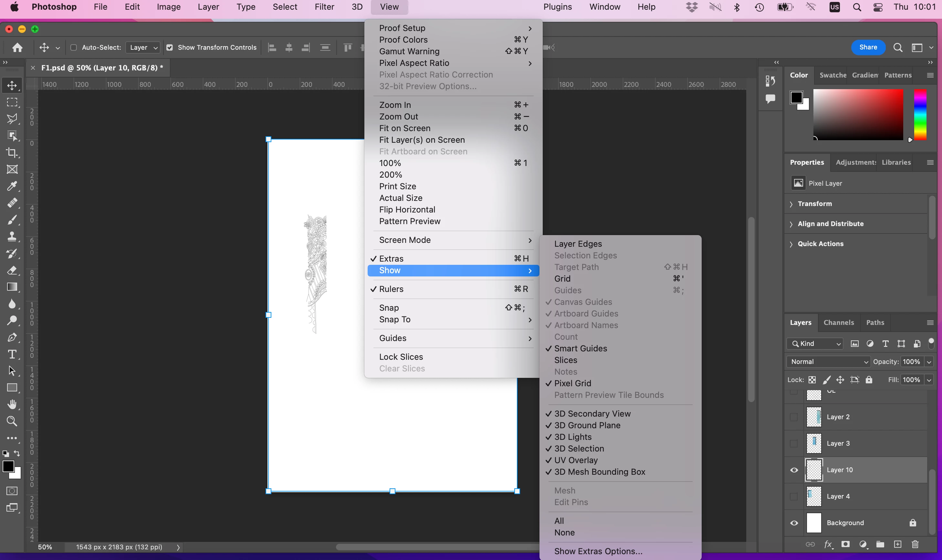
Task: Click the rainbow hue slider strip
Action: (920, 114)
